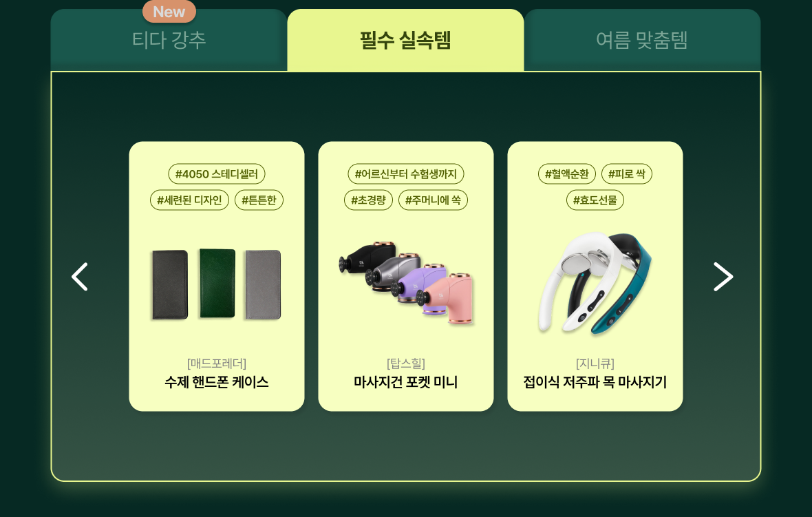Open the massage gun product image
The width and height of the screenshot is (812, 517).
point(406,282)
